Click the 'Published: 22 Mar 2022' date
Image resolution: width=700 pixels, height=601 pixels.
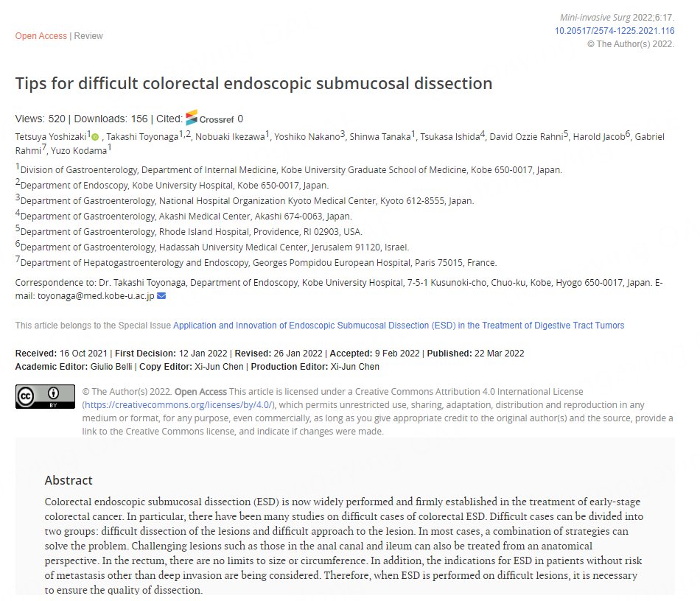[x=475, y=354]
